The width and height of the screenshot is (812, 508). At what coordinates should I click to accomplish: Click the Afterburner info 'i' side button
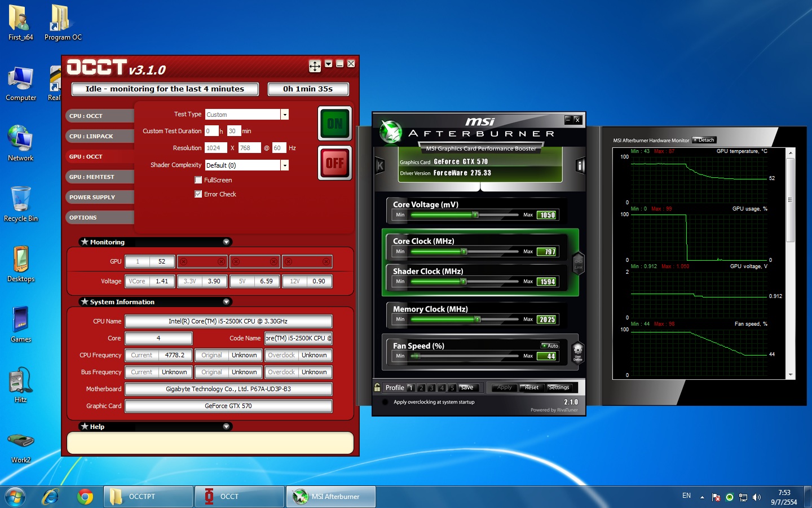coord(580,165)
